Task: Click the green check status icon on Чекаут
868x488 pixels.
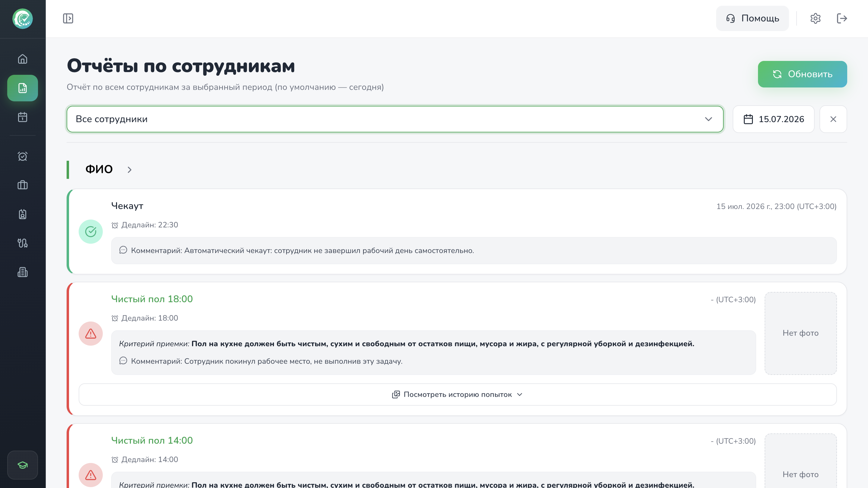Action: pyautogui.click(x=91, y=232)
